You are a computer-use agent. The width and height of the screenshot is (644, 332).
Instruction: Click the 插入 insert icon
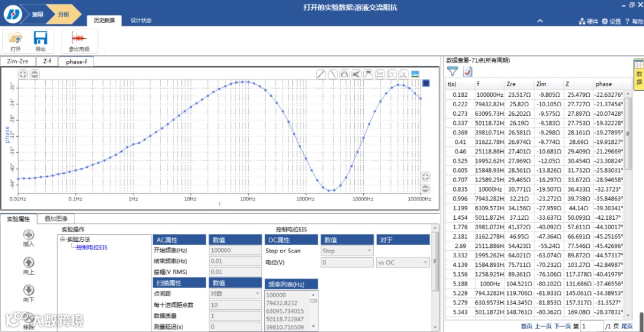tap(29, 235)
